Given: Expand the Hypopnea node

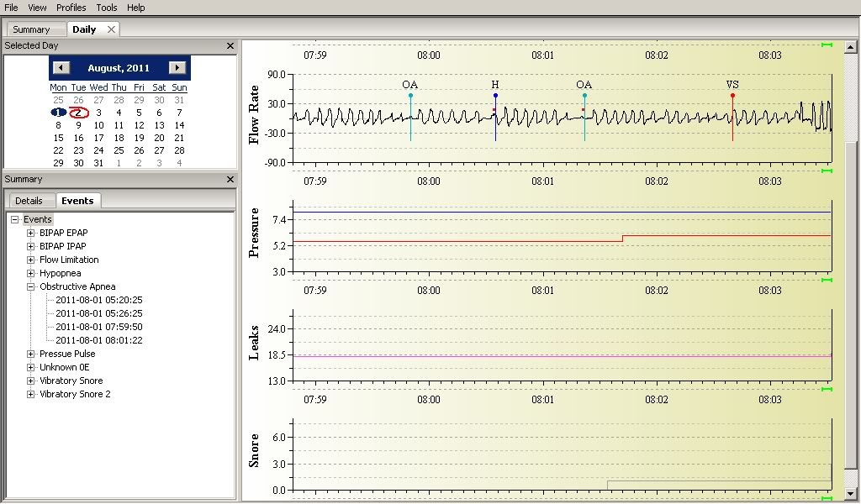Looking at the screenshot, I should click(x=31, y=273).
